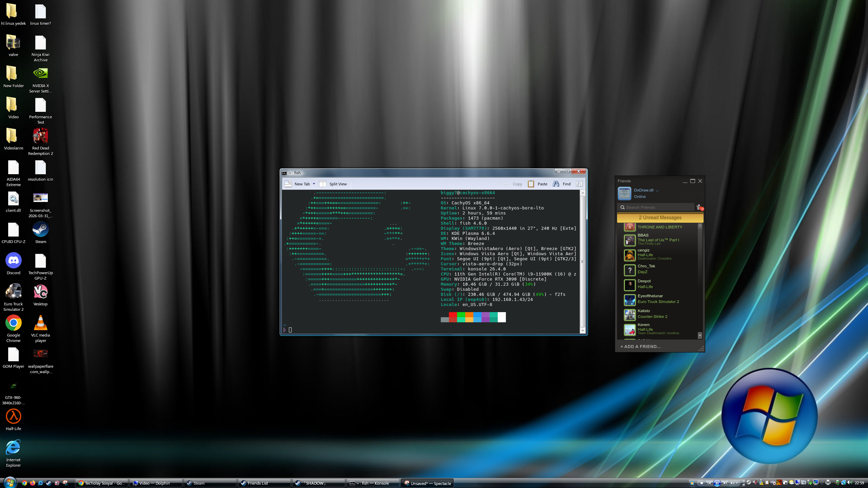Switch to Techolay Sosyal Chrome taskbar entry
The width and height of the screenshot is (868, 488).
point(102,483)
